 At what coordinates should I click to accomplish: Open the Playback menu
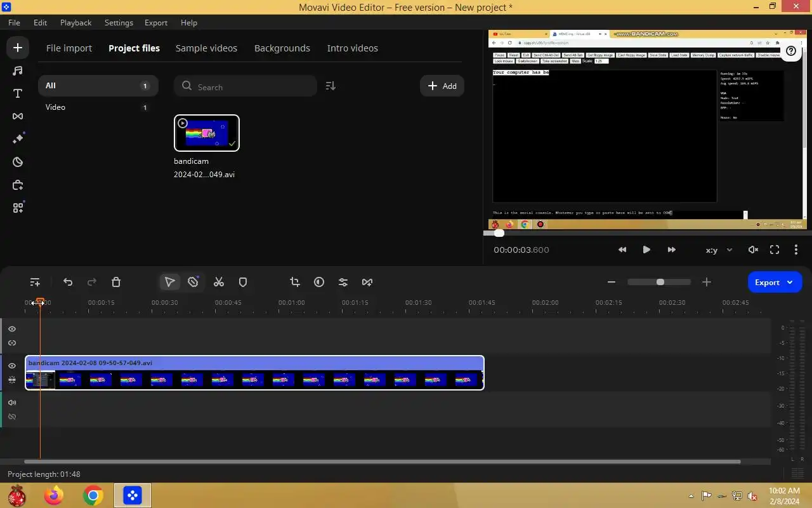(75, 22)
